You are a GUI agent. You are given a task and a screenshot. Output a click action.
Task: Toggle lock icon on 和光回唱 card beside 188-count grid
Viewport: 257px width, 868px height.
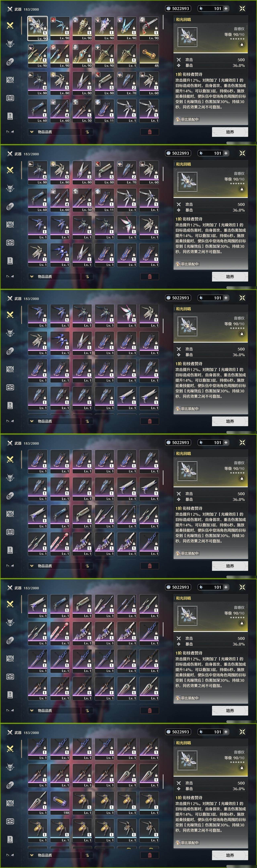pos(242,767)
